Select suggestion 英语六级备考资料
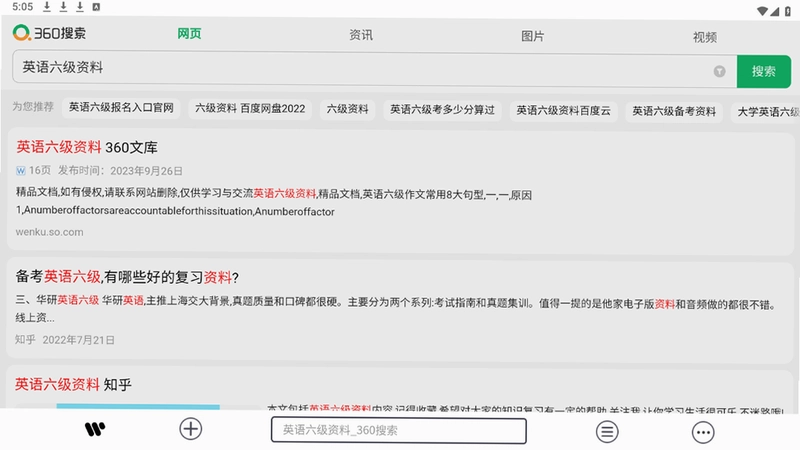 coord(674,111)
